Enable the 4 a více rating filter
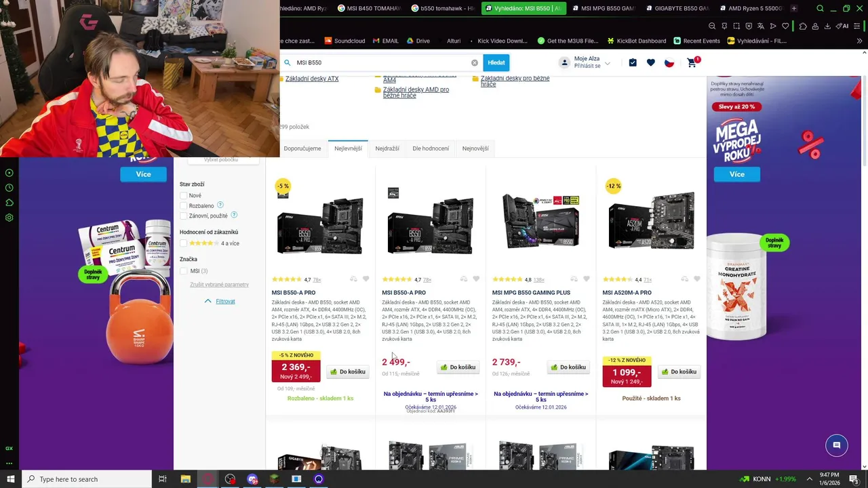The width and height of the screenshot is (868, 488). pos(183,243)
